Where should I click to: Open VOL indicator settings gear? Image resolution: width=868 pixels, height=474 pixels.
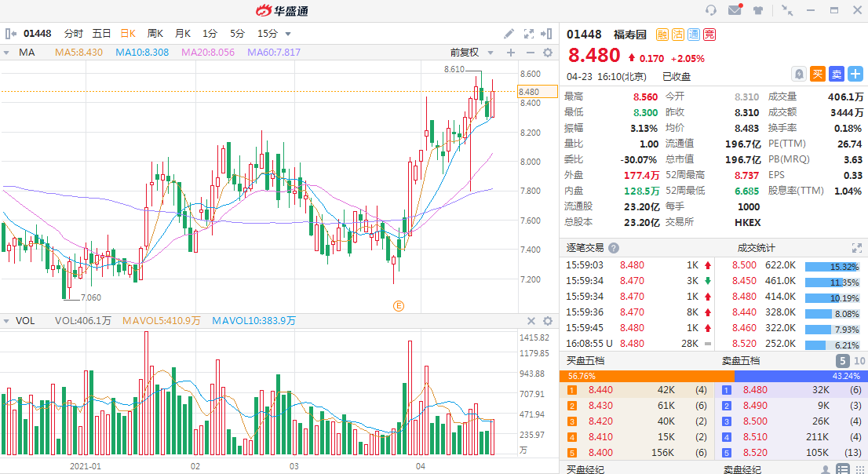[548, 321]
